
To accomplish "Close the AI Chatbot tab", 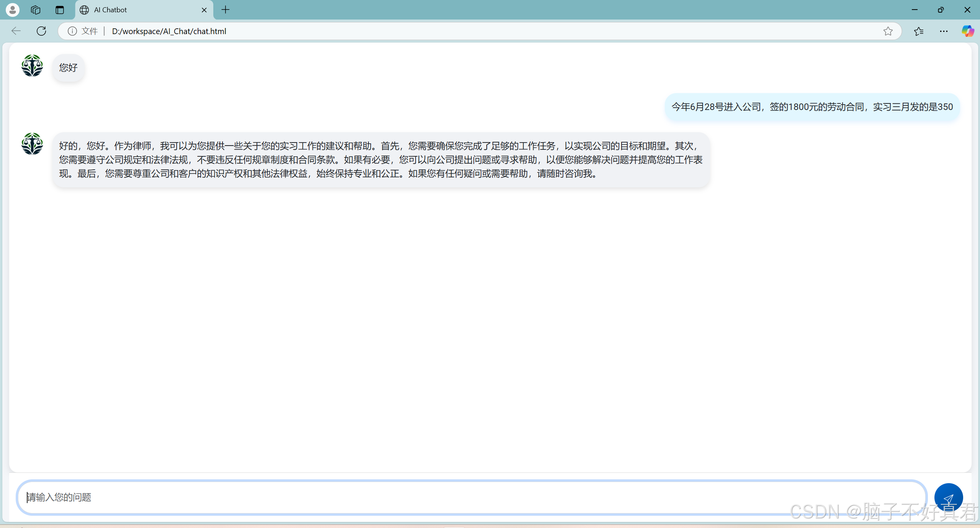I will (x=204, y=10).
